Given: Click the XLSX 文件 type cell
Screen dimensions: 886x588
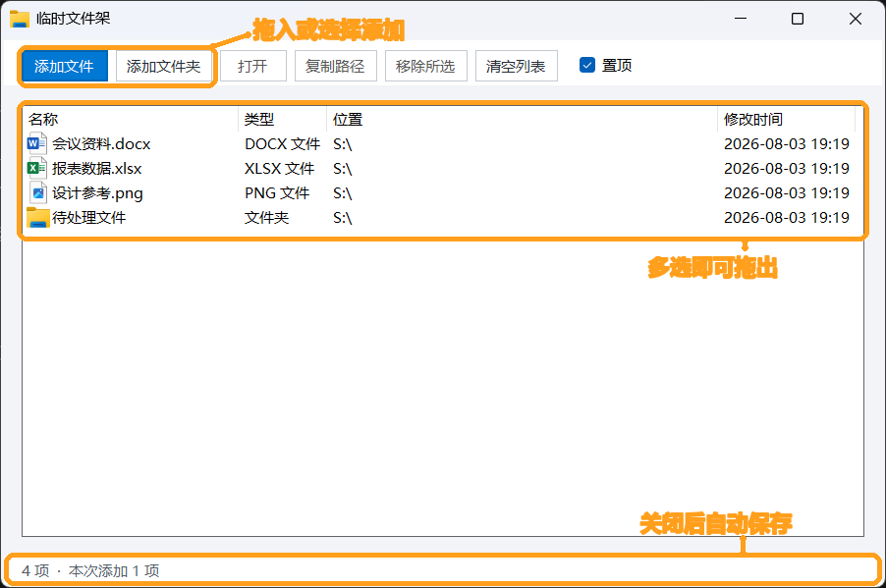Looking at the screenshot, I should click(280, 168).
